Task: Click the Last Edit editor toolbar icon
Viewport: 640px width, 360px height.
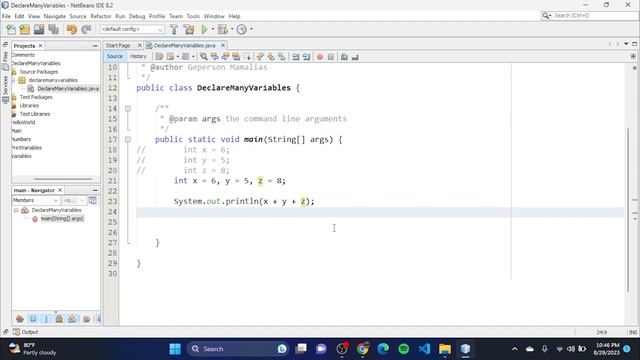Action: click(159, 57)
